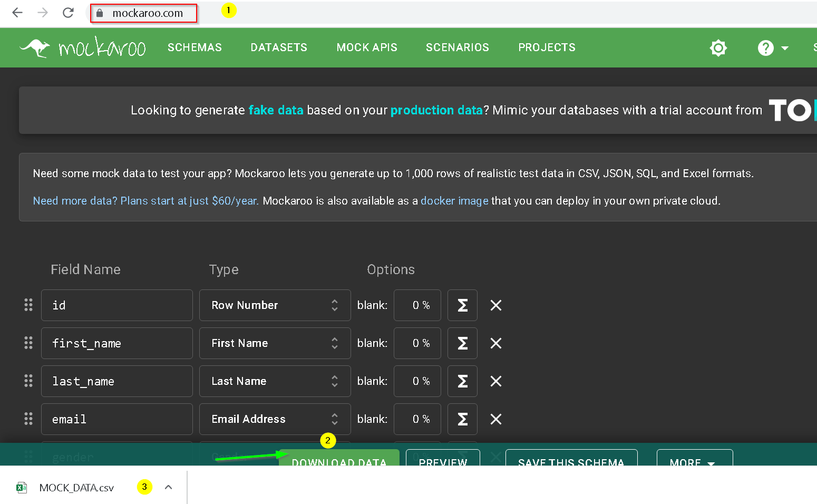Grab the drag handle for the last_name row

pos(28,381)
